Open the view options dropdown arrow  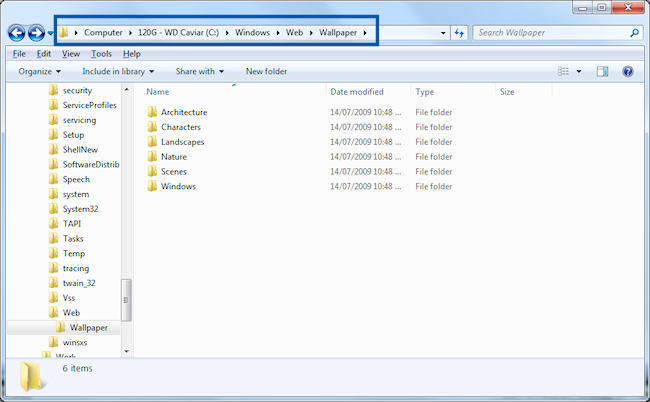(578, 72)
